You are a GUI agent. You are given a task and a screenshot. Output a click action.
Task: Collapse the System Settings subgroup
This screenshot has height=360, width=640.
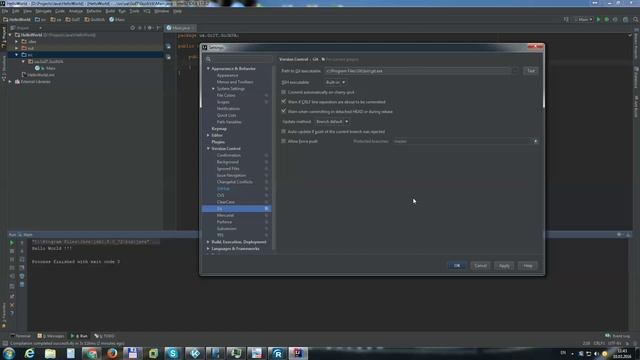213,89
